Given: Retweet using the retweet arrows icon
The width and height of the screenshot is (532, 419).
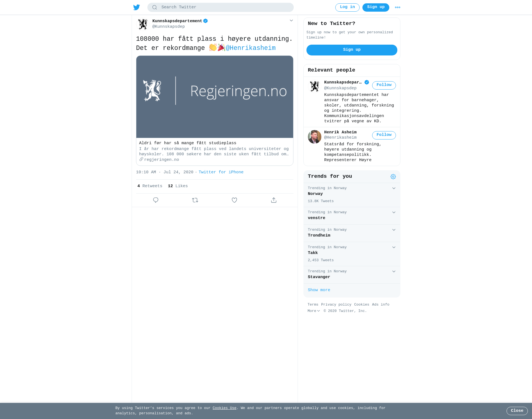Looking at the screenshot, I should [x=195, y=200].
